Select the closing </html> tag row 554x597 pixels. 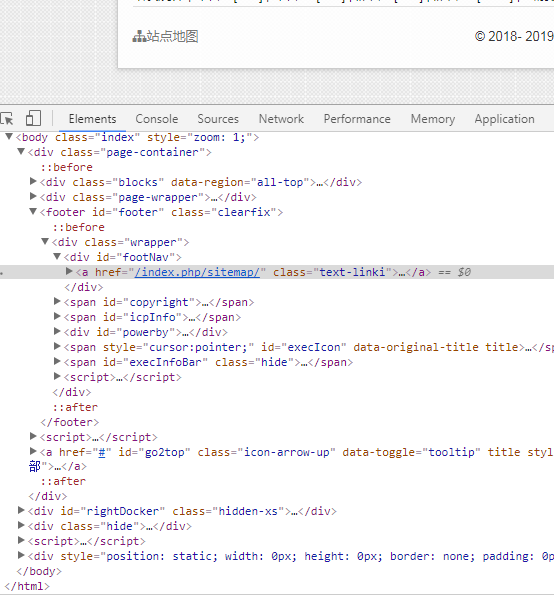click(x=27, y=586)
